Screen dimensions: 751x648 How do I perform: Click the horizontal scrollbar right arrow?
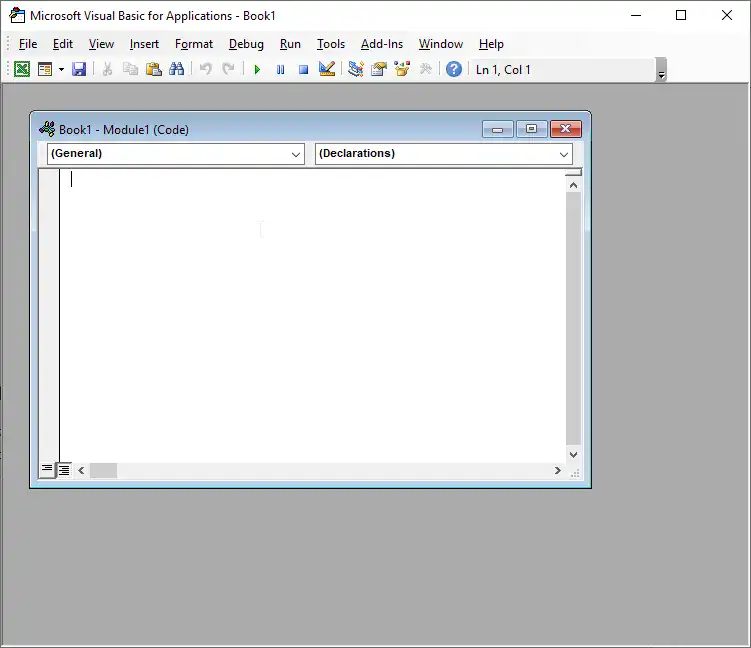[x=558, y=470]
